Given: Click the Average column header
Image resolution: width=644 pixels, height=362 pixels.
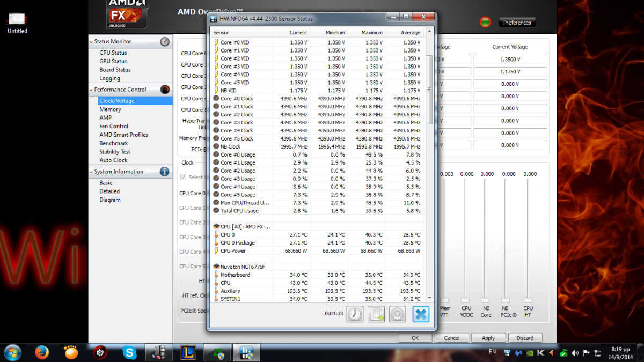Looking at the screenshot, I should click(404, 33).
